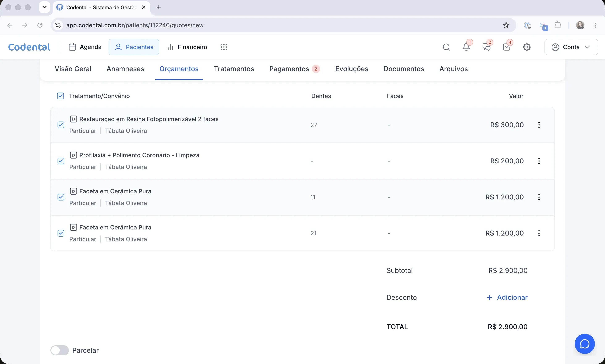Uncheck Faceta em Cerâmica Pura tooth 21 checkbox

click(x=61, y=233)
